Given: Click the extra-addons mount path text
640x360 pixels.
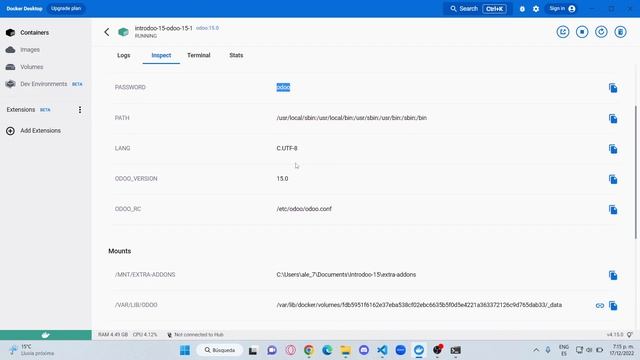Looking at the screenshot, I should [x=346, y=275].
